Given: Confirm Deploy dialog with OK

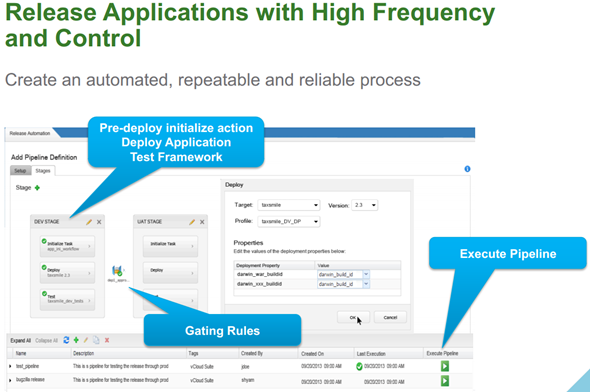Looking at the screenshot, I should click(353, 318).
